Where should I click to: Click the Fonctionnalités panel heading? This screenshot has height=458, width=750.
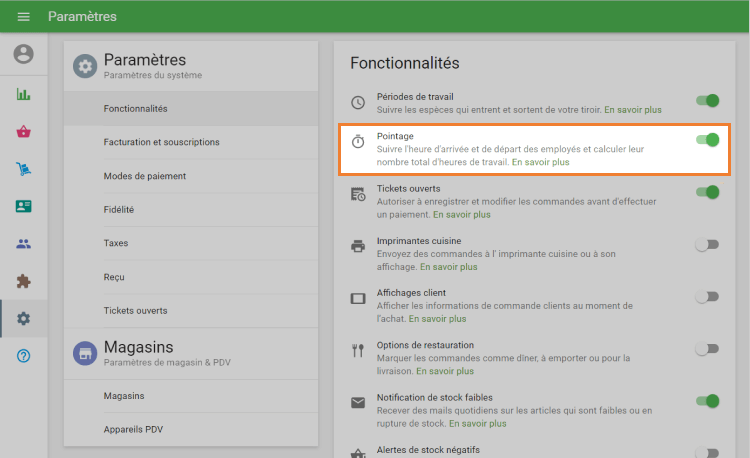click(x=405, y=63)
